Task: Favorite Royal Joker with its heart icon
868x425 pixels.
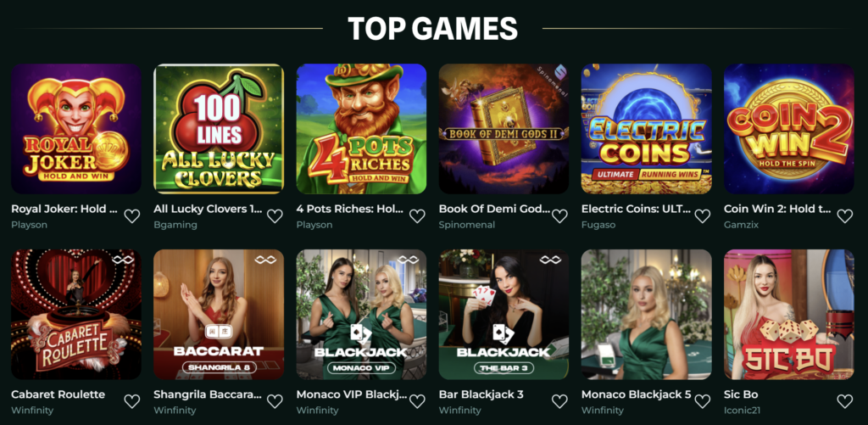Action: (x=131, y=216)
